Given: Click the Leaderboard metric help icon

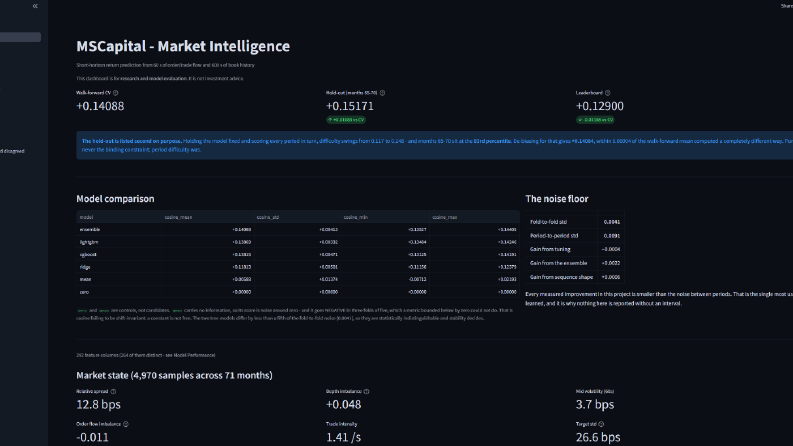Looking at the screenshot, I should tap(608, 93).
